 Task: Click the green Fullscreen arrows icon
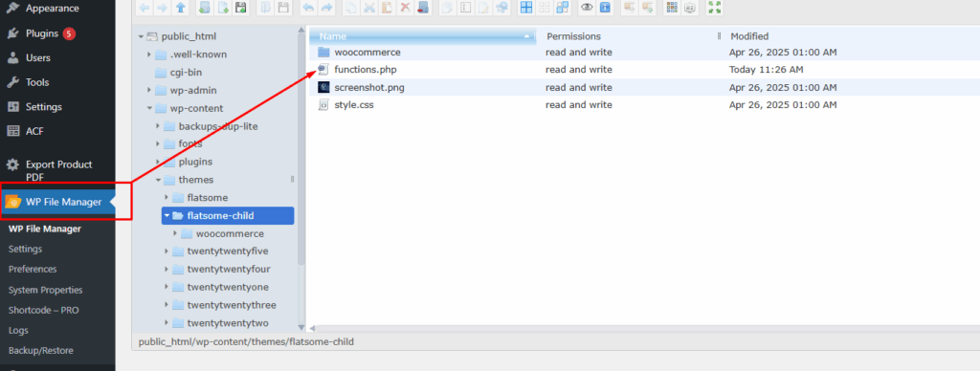[x=715, y=8]
